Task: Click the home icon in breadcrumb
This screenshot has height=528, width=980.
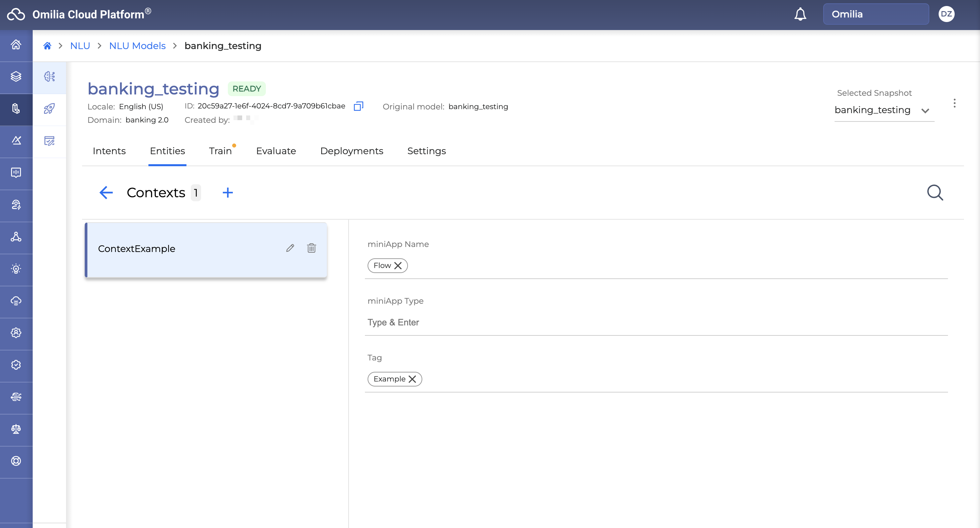Action: click(x=47, y=46)
